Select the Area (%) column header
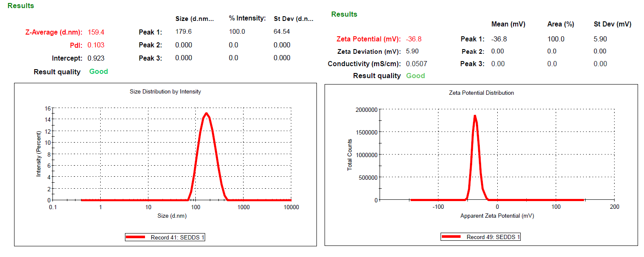Viewport: 644px width, 257px height. point(560,24)
